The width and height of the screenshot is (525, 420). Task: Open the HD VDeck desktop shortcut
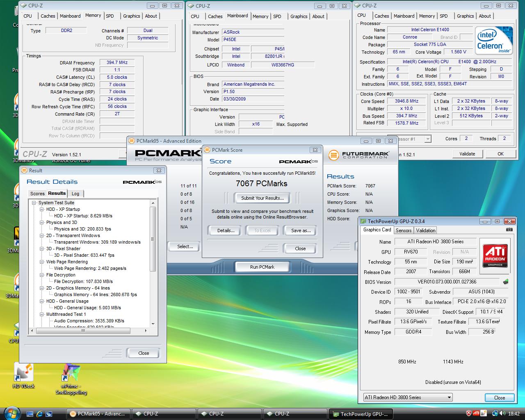coord(23,375)
